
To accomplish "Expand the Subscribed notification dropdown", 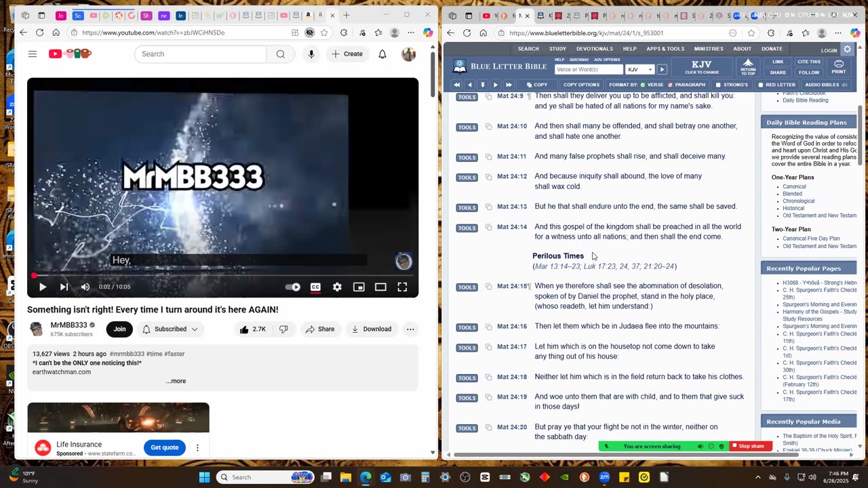I will pos(170,329).
